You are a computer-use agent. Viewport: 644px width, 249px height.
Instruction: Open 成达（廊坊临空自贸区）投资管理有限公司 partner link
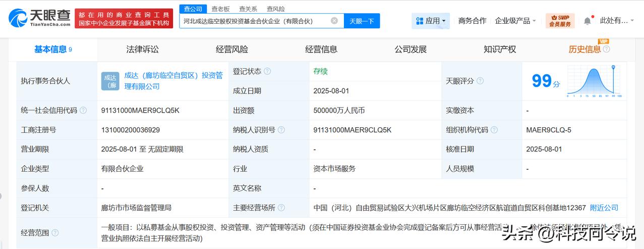tap(173, 81)
